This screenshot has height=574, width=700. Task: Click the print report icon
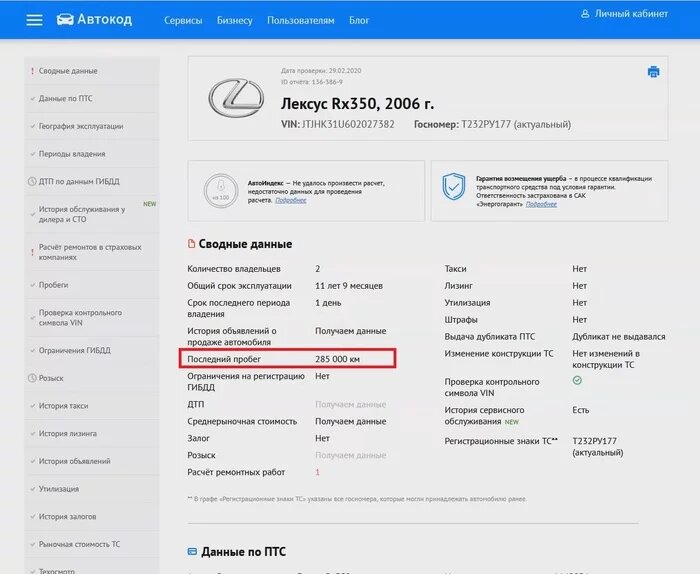654,71
